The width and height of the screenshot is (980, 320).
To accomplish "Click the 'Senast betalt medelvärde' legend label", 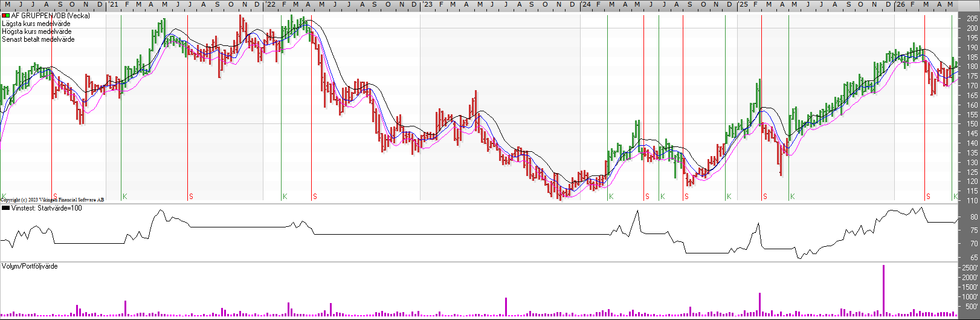I will pos(39,39).
